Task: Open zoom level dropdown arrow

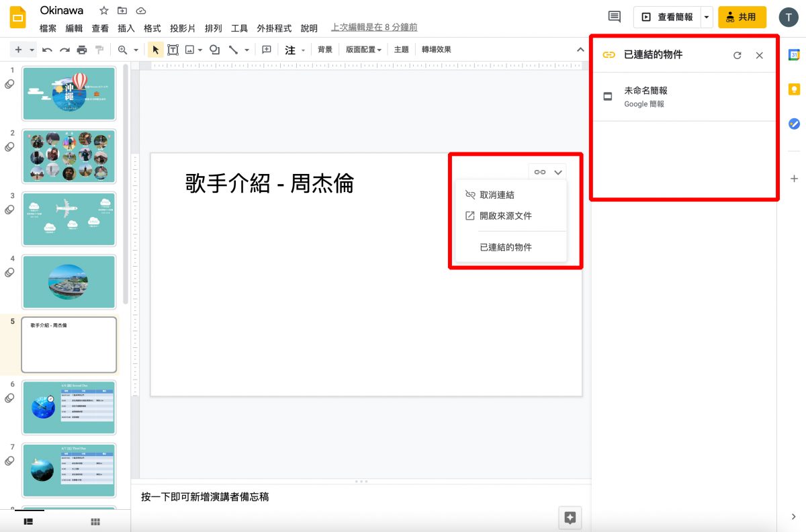Action: pyautogui.click(x=136, y=50)
